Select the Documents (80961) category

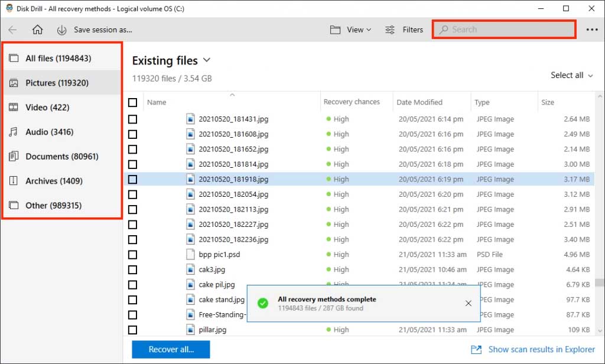tap(62, 157)
